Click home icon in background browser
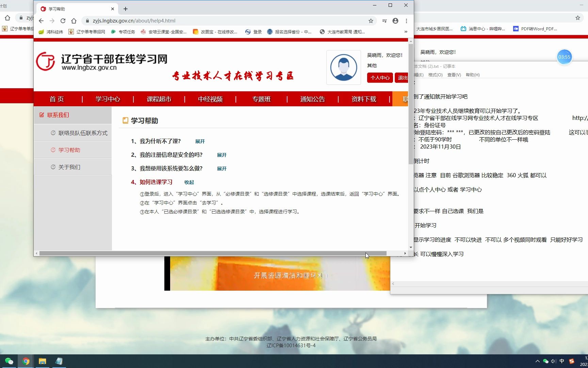 (7, 18)
